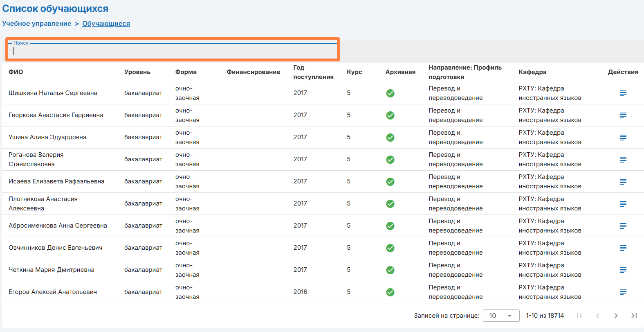Click archive checkmark for Четкина Мария Дмитриевна
Image resolution: width=644 pixels, height=332 pixels.
(x=390, y=270)
